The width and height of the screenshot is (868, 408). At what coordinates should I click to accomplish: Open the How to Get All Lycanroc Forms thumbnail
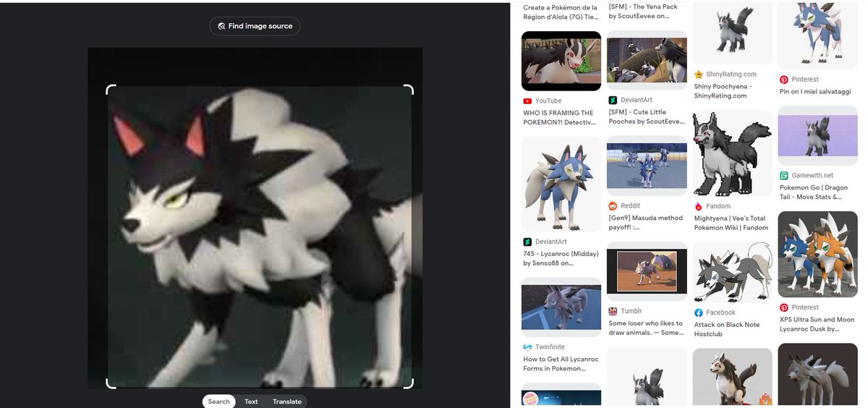pos(561,307)
